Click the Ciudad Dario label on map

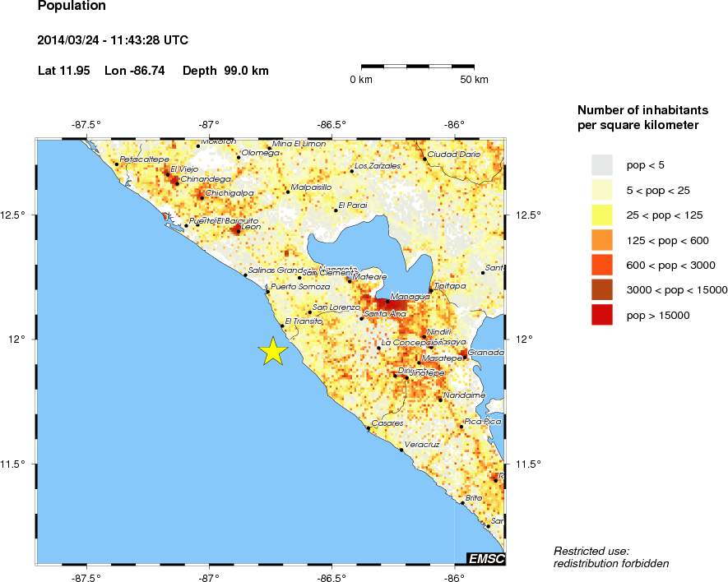coord(453,154)
